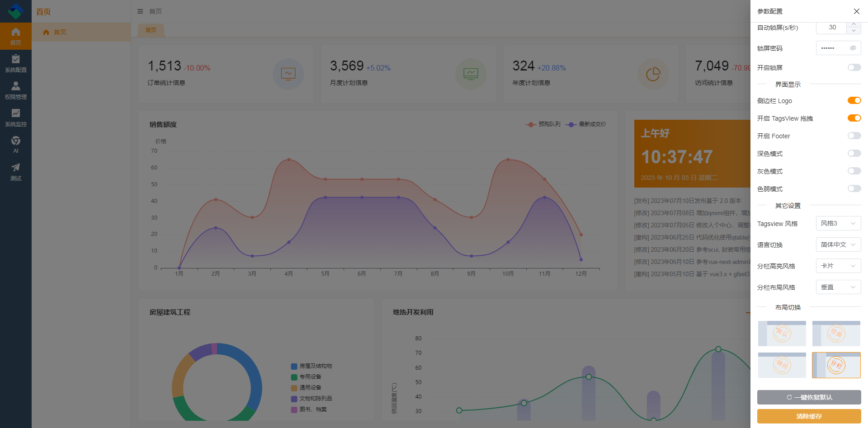868x428 pixels.
Task: Turn on 深色模式 dark mode switch
Action: (854, 153)
